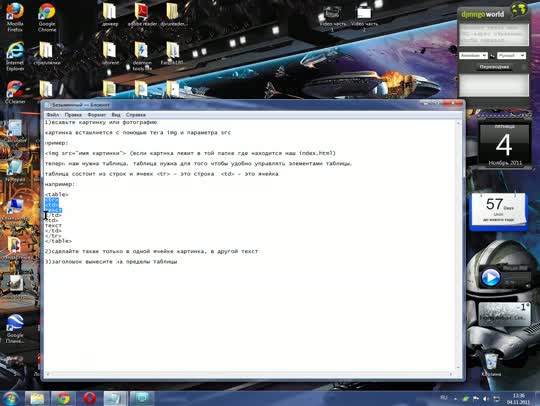540x406 pixels.
Task: Launch Google Chrome from the desktop
Action: pyautogui.click(x=47, y=17)
